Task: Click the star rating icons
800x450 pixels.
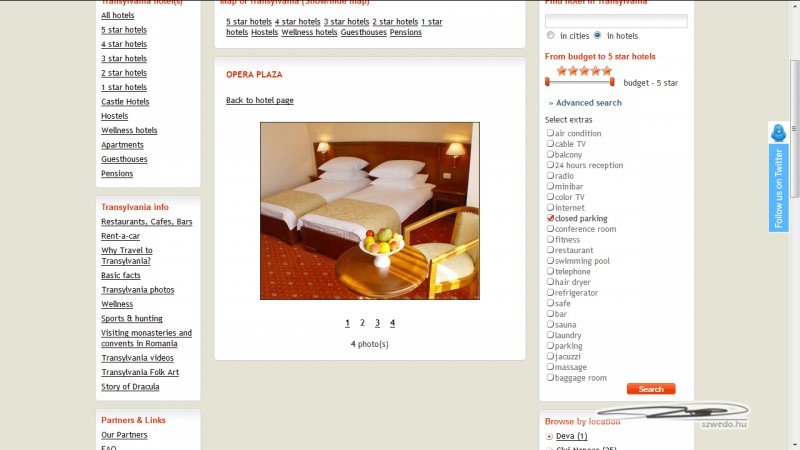Action: click(584, 70)
